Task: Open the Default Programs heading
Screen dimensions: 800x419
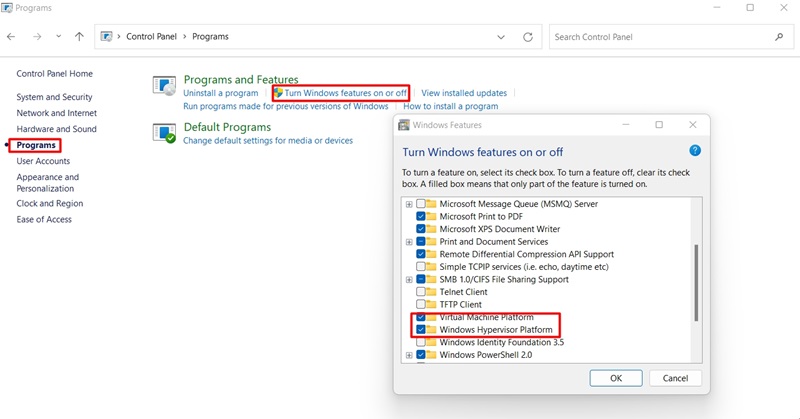Action: (x=227, y=127)
